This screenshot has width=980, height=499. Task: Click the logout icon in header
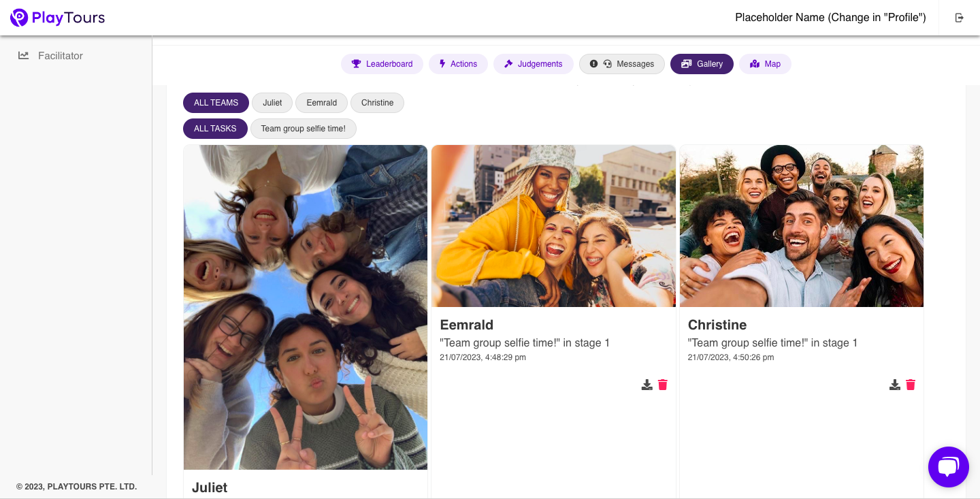tap(960, 18)
